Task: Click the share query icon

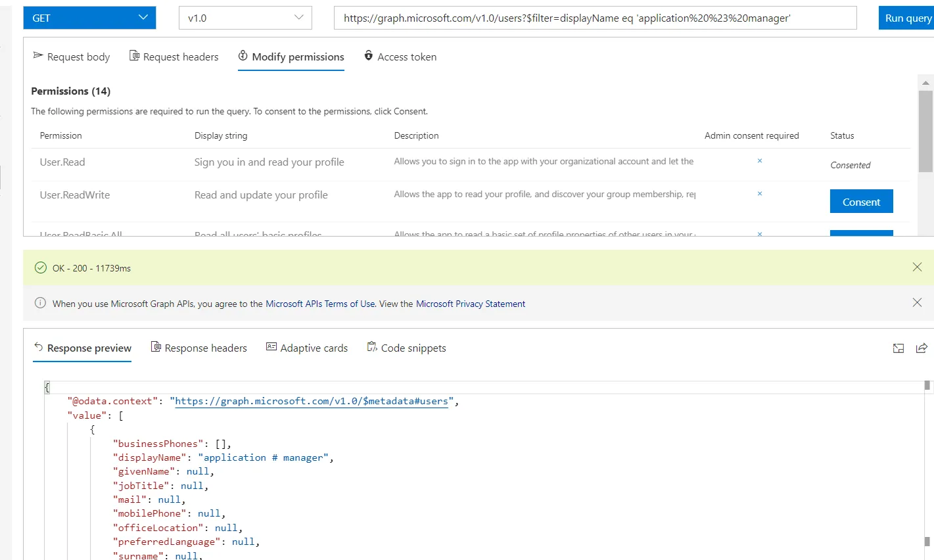Action: coord(922,348)
